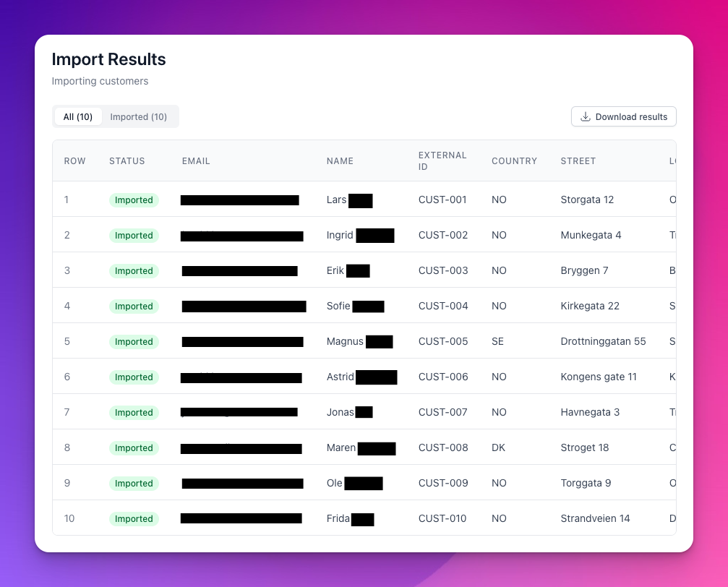
Task: Select the CUST-007 external ID cell
Action: [442, 412]
